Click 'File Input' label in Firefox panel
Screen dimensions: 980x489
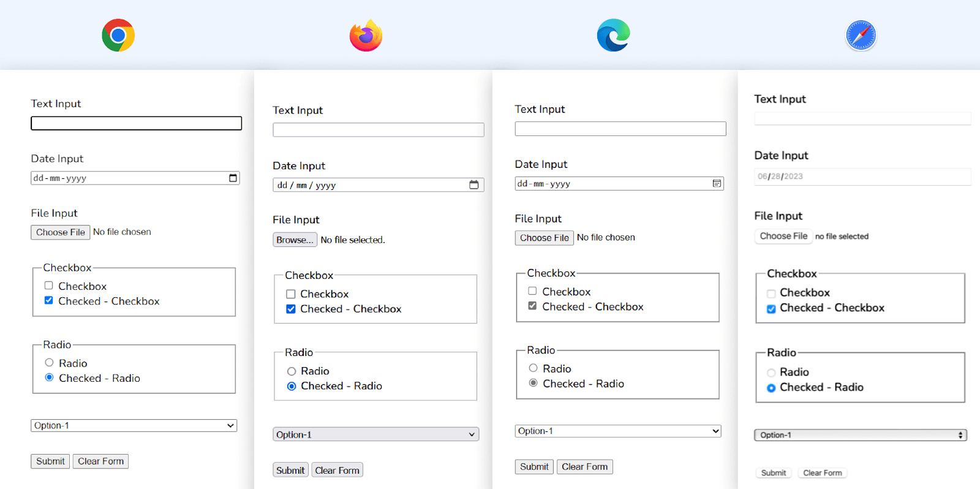coord(296,220)
